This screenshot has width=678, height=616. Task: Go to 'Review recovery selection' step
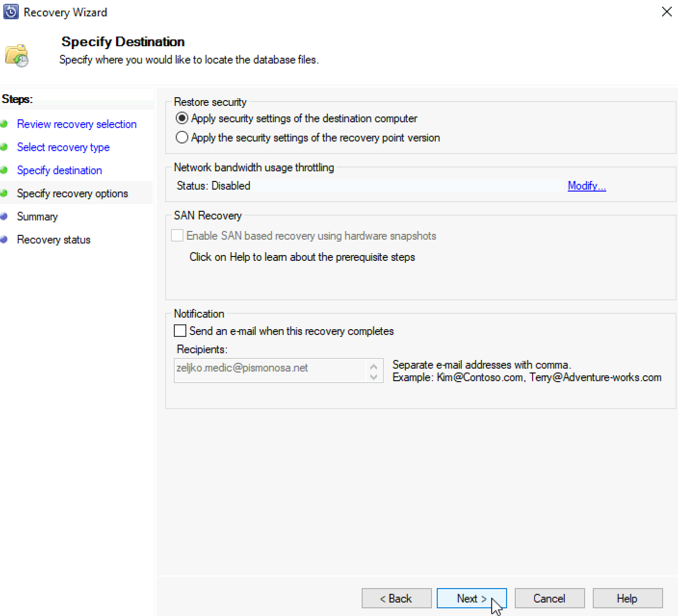pos(77,124)
